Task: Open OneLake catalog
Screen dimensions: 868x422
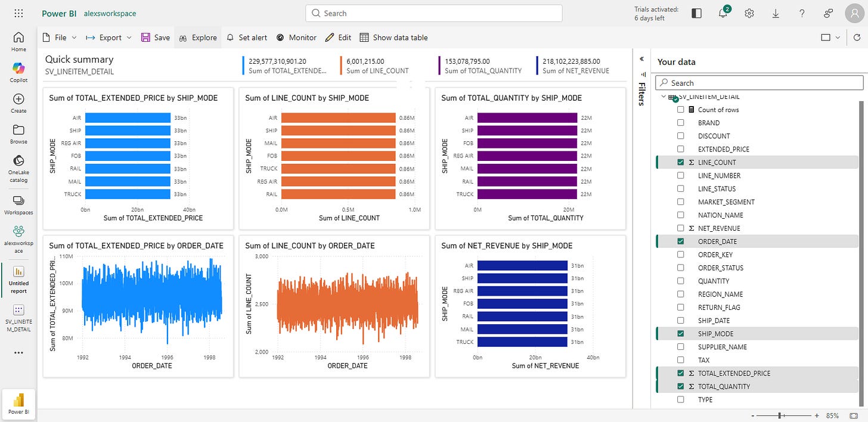Action: click(x=18, y=168)
